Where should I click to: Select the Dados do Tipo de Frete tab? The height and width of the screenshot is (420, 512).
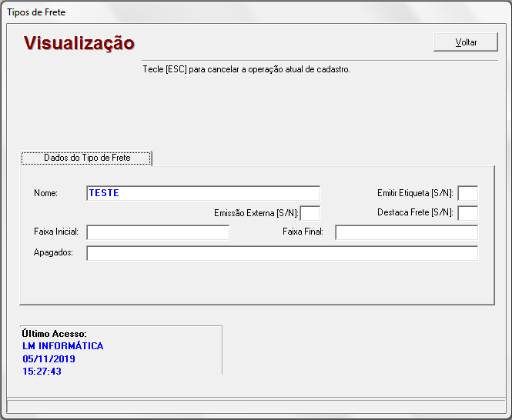(x=87, y=158)
